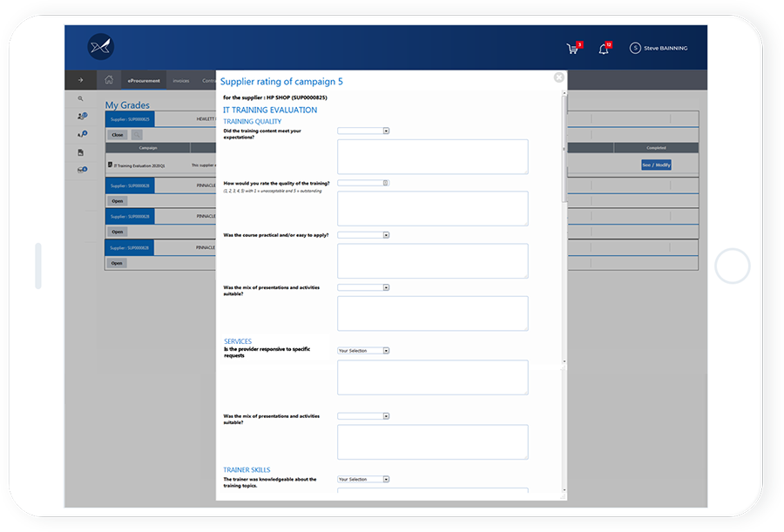Switch to the Invoices tab
784x532 pixels.
(180, 79)
